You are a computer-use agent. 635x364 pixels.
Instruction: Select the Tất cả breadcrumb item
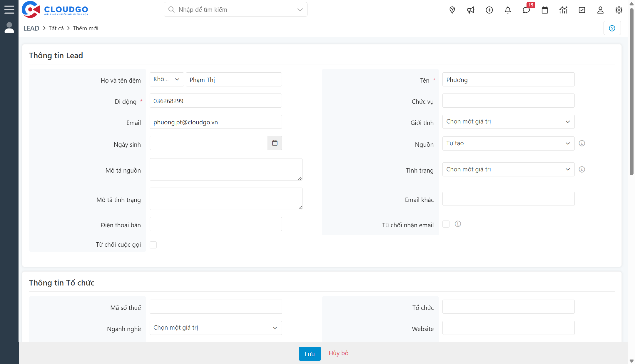(56, 28)
